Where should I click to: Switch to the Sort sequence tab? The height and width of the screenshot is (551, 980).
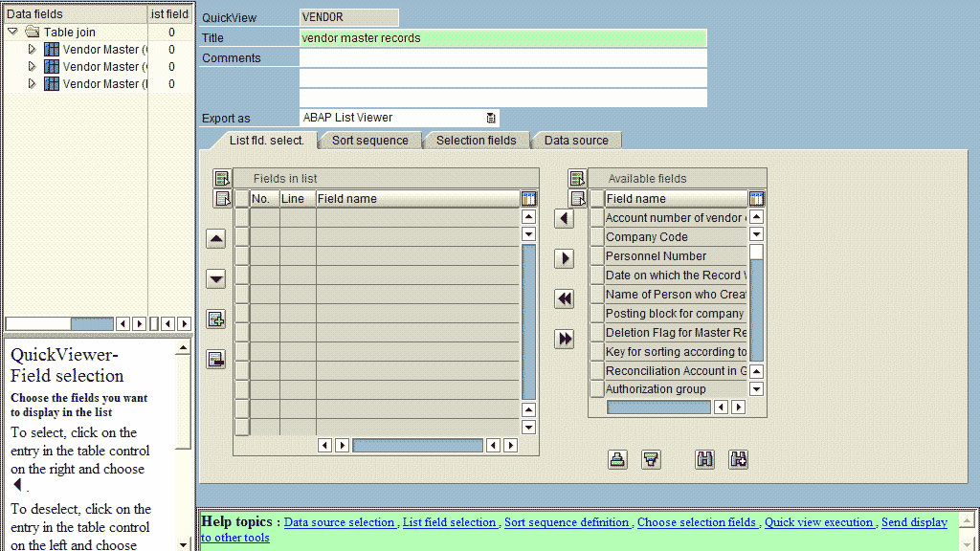coord(369,141)
